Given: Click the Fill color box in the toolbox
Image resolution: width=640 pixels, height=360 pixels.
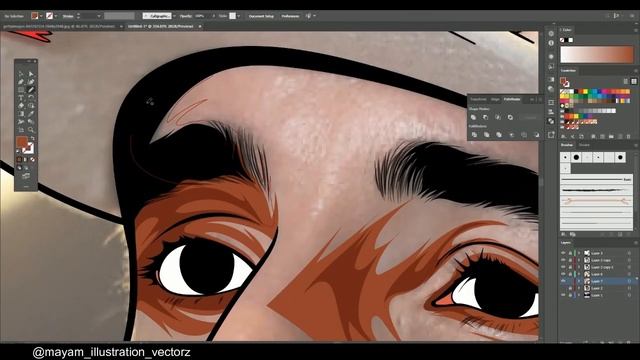Looking at the screenshot, I should coord(22,143).
